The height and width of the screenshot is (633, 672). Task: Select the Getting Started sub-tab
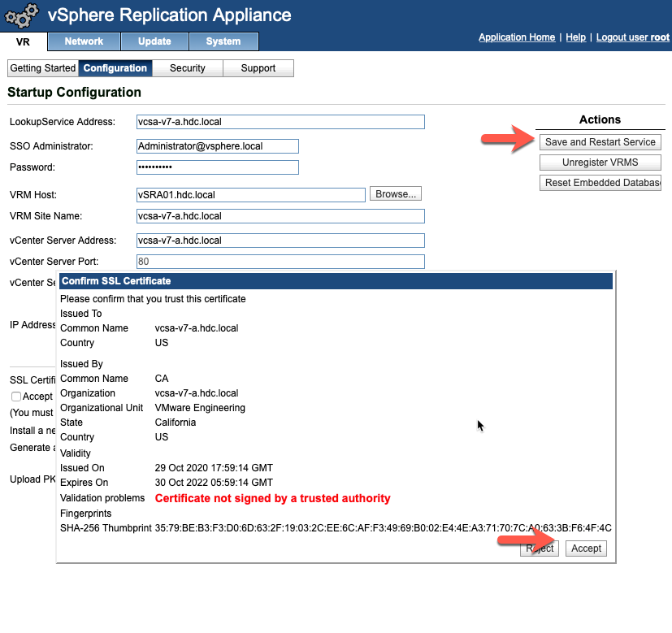point(43,68)
